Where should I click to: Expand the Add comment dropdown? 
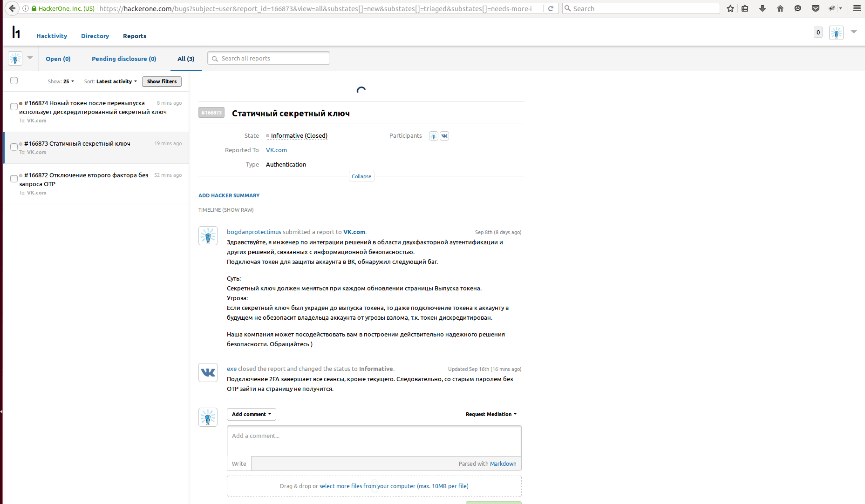tap(251, 414)
